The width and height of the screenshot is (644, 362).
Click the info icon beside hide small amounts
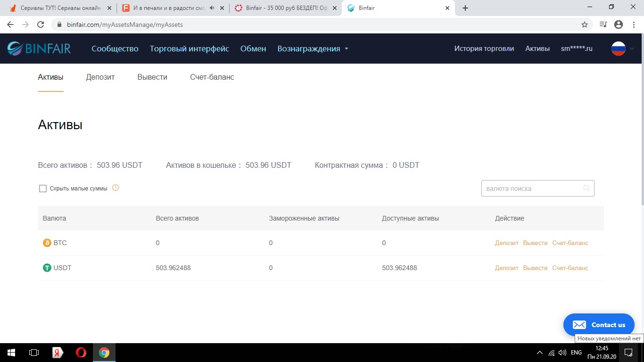pyautogui.click(x=116, y=188)
